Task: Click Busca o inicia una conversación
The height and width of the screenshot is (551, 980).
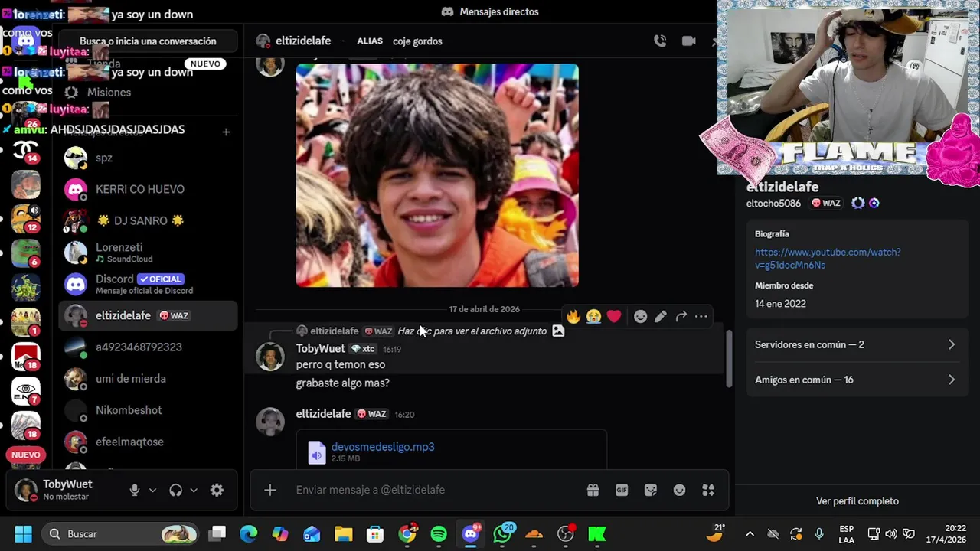Action: coord(148,41)
